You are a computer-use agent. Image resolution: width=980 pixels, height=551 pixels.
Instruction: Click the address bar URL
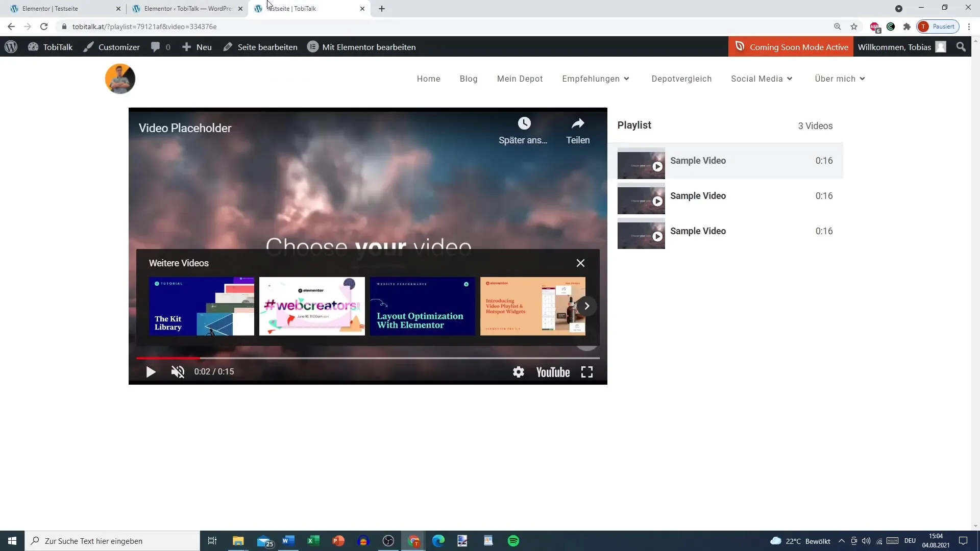[144, 27]
